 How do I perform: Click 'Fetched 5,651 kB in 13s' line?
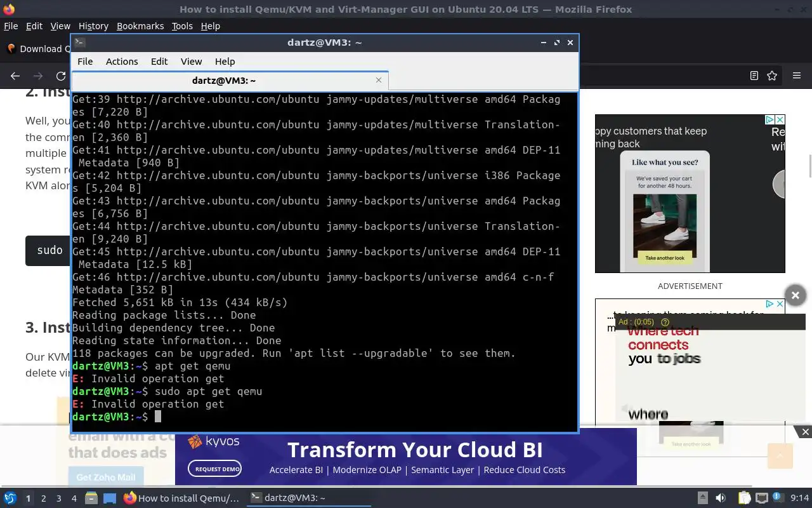click(180, 302)
